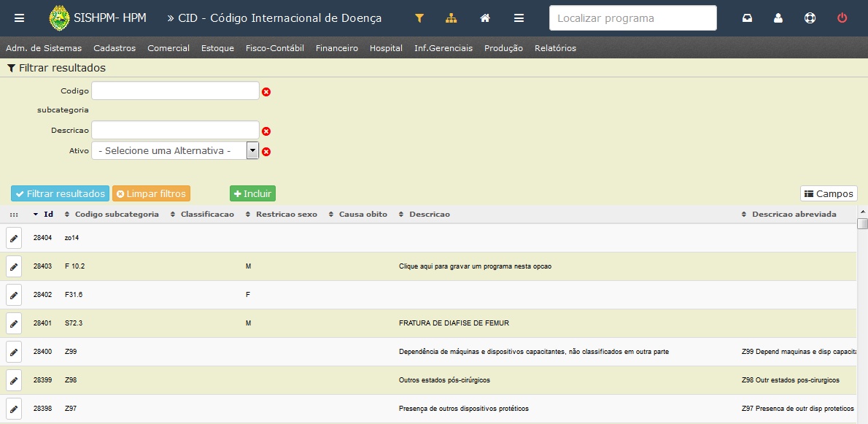Clear the Codigo subcategoria field red X
The height and width of the screenshot is (424, 868).
pyautogui.click(x=266, y=92)
